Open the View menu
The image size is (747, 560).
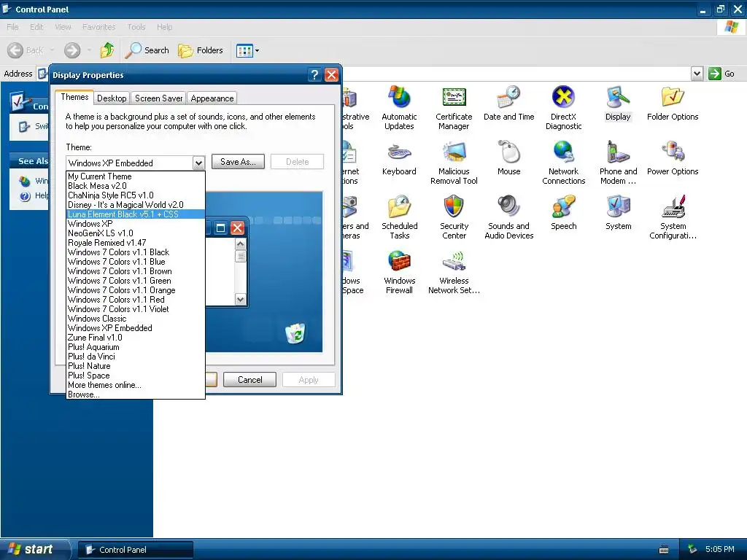click(63, 27)
